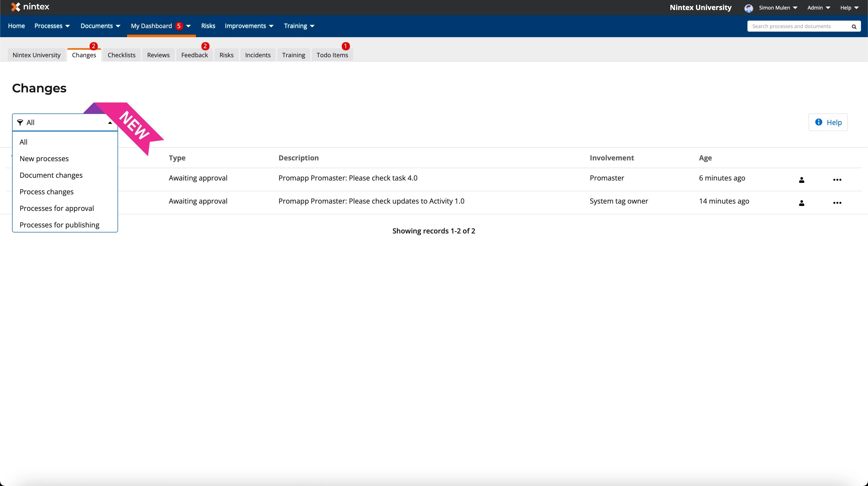Expand the Processes menu
This screenshot has height=486, width=868.
pyautogui.click(x=52, y=26)
